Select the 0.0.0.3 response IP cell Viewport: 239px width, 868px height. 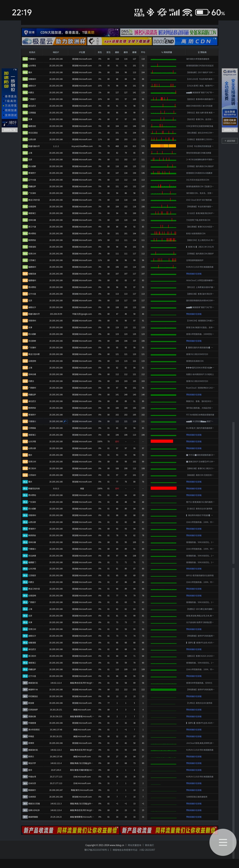click(56, 489)
